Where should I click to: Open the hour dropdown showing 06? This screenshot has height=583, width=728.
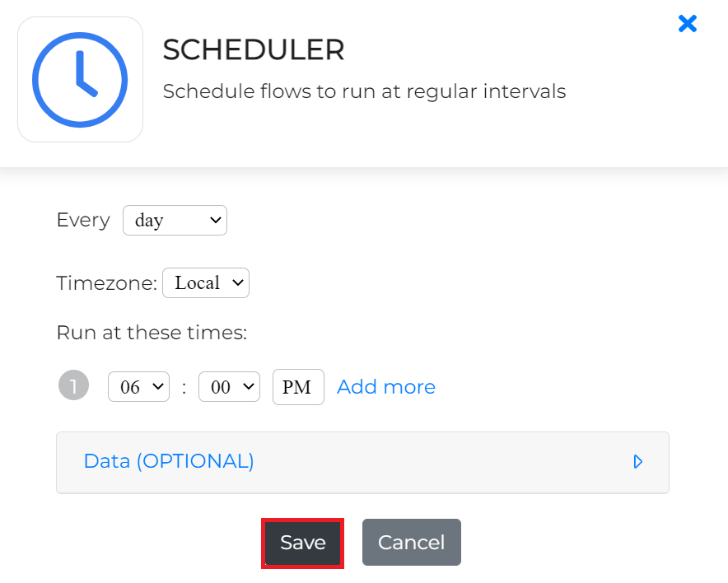tap(138, 387)
